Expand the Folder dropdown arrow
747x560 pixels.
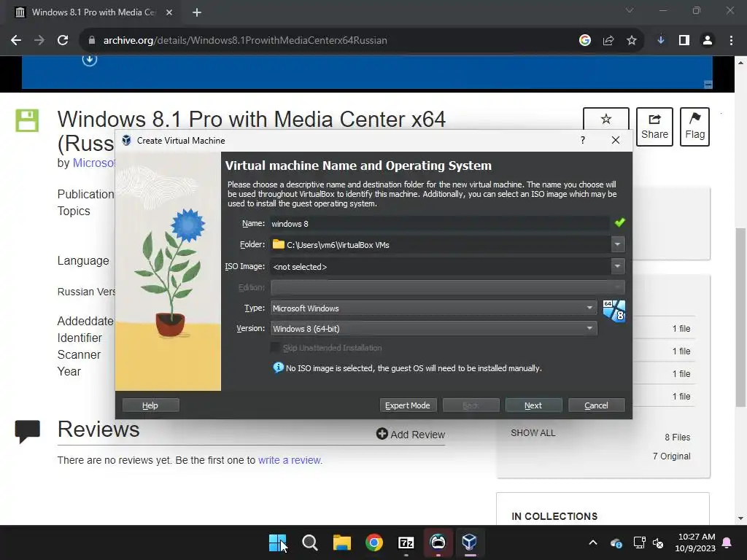(x=617, y=244)
